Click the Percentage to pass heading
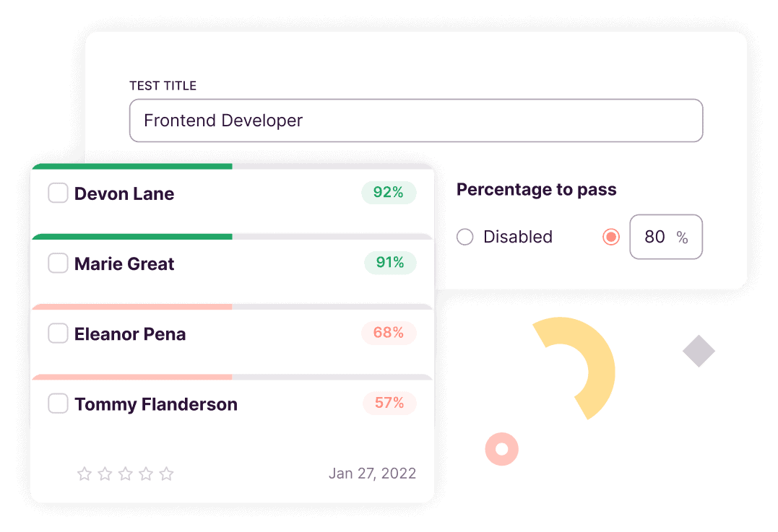778x532 pixels. click(x=536, y=189)
